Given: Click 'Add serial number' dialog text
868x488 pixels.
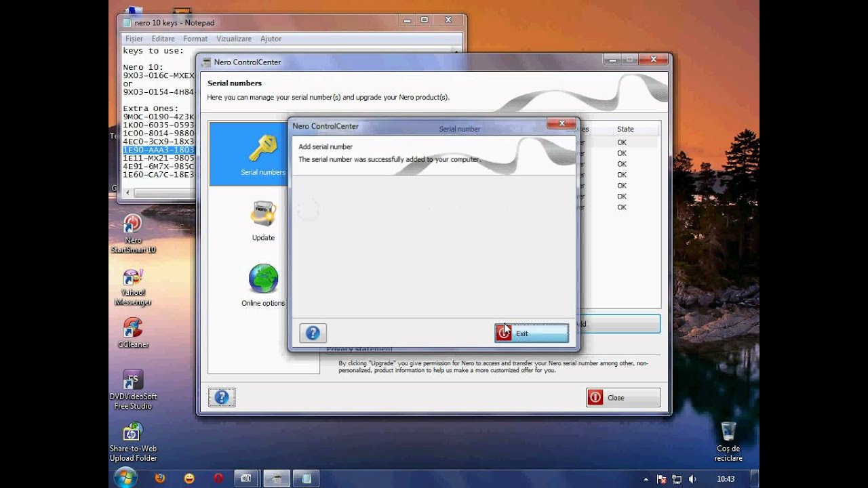Looking at the screenshot, I should pos(325,146).
